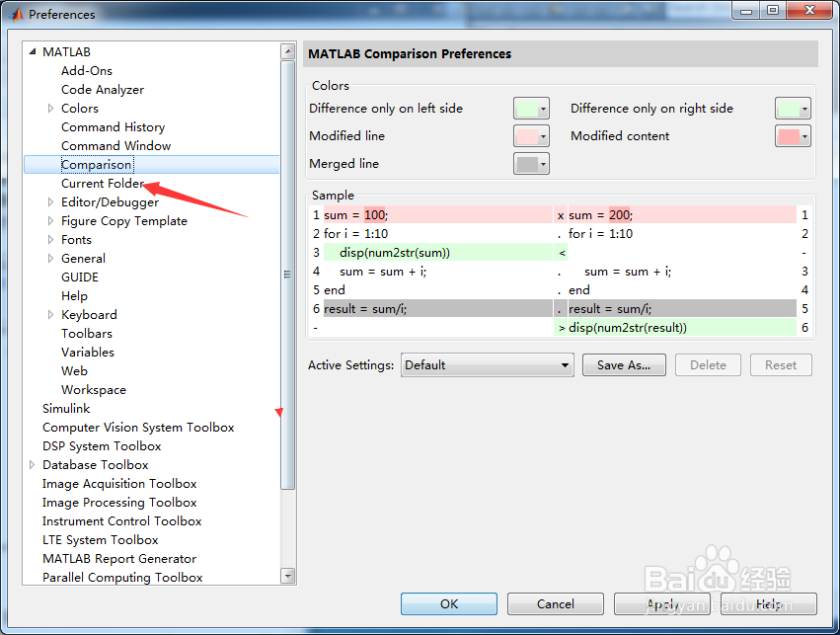Viewport: 840px width, 635px height.
Task: Click the tree scrollbar down arrow
Action: pos(288,576)
